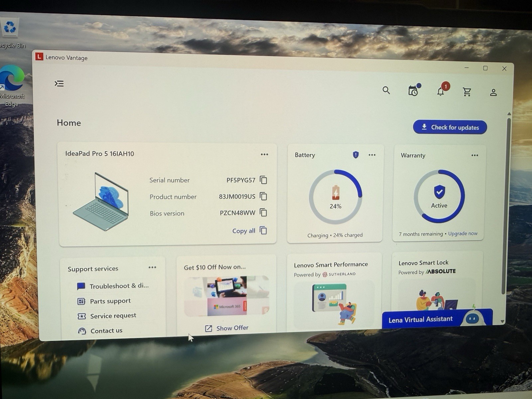Open the scheduled scan calendar icon
The height and width of the screenshot is (399, 532).
tap(414, 90)
